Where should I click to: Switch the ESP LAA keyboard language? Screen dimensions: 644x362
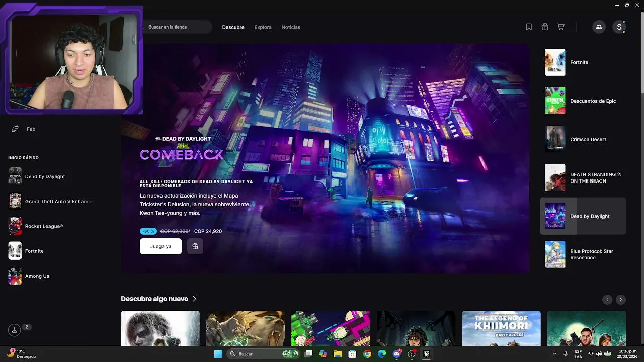point(578,354)
